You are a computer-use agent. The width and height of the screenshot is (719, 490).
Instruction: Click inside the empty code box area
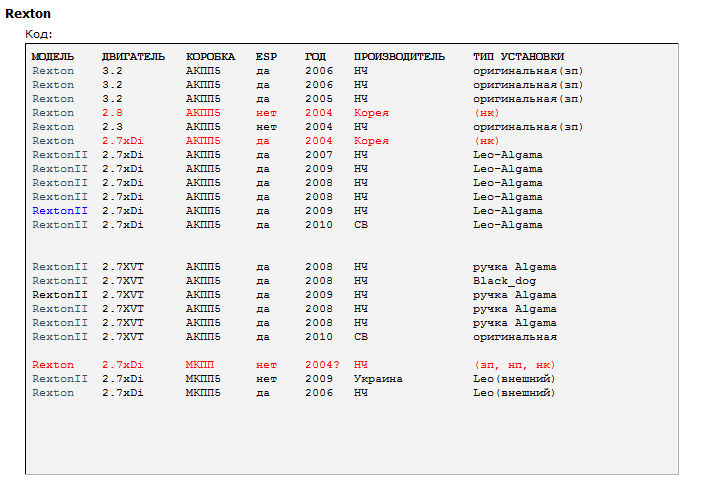point(350,435)
